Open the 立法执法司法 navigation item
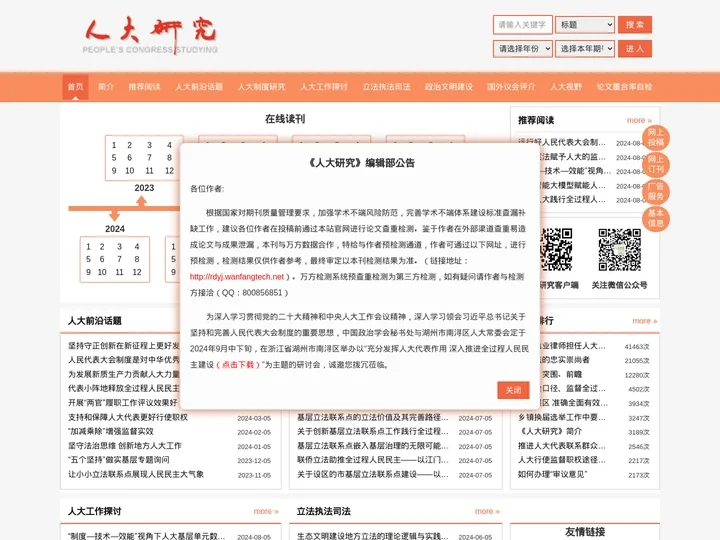The height and width of the screenshot is (540, 720). 386,87
